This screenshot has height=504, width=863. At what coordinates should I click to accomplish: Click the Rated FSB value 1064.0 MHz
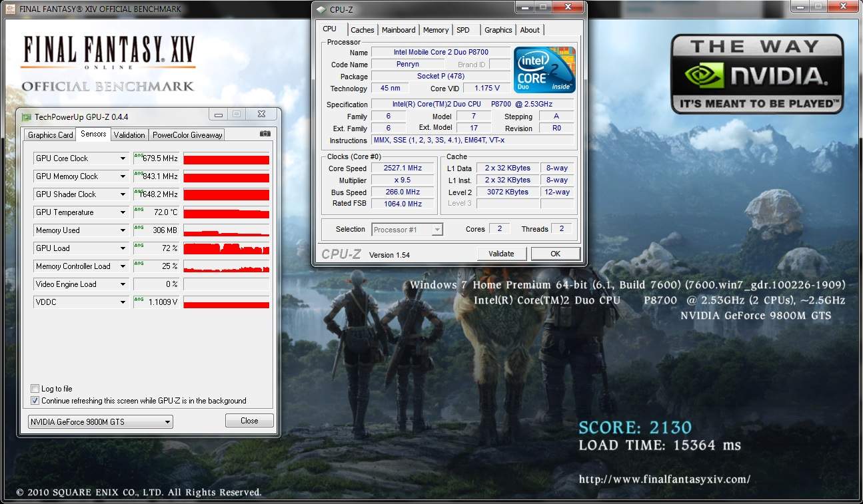(403, 204)
